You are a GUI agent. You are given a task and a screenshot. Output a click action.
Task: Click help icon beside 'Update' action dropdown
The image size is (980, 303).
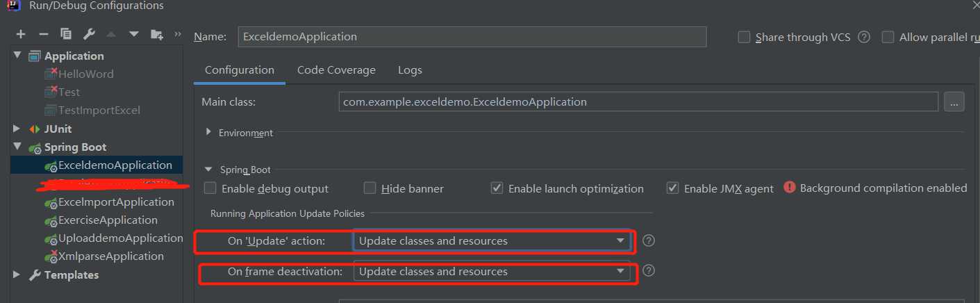(649, 241)
